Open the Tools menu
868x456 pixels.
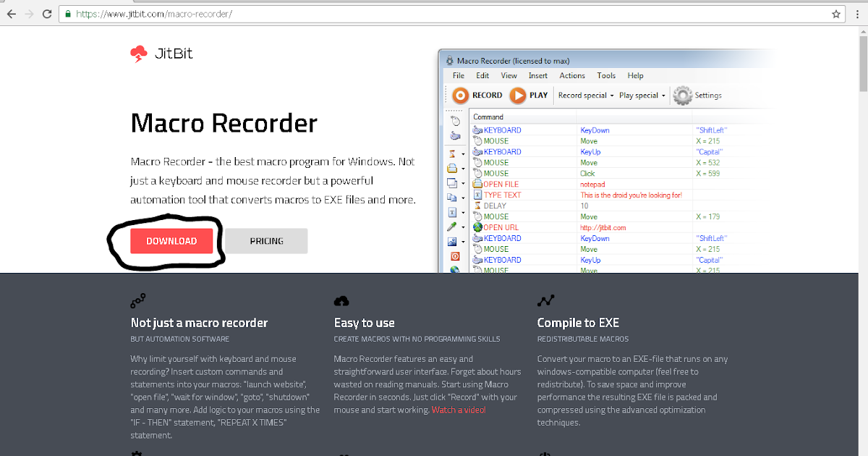click(x=606, y=75)
